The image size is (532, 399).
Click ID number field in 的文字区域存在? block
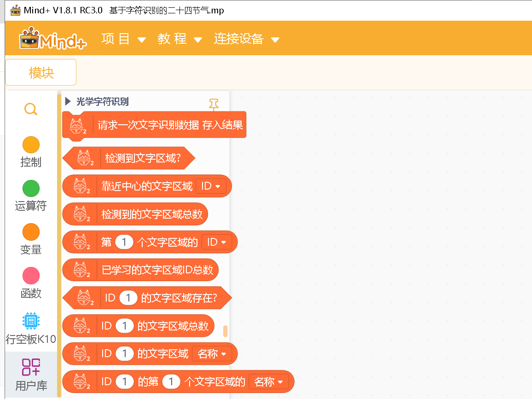pyautogui.click(x=128, y=298)
